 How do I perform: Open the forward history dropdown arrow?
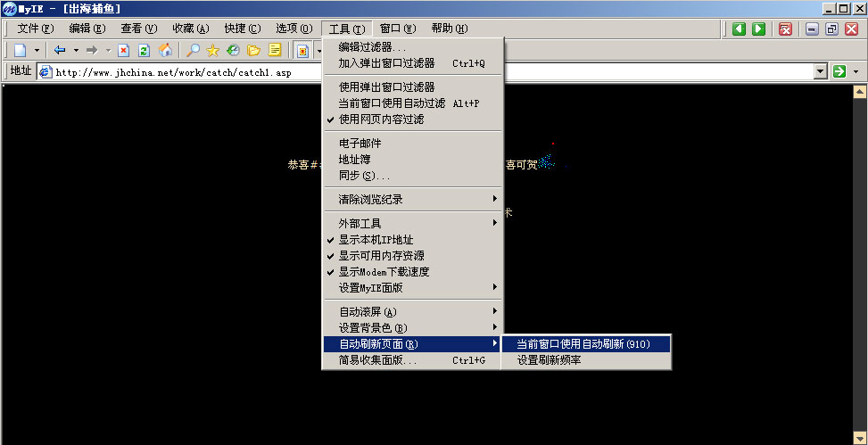[x=108, y=50]
